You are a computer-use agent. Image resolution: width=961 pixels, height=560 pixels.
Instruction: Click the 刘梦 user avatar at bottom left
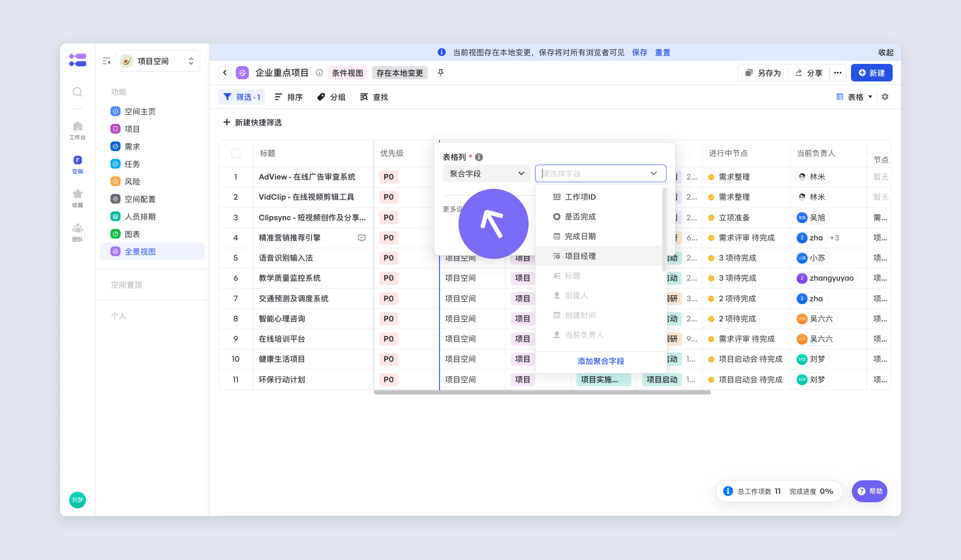77,500
